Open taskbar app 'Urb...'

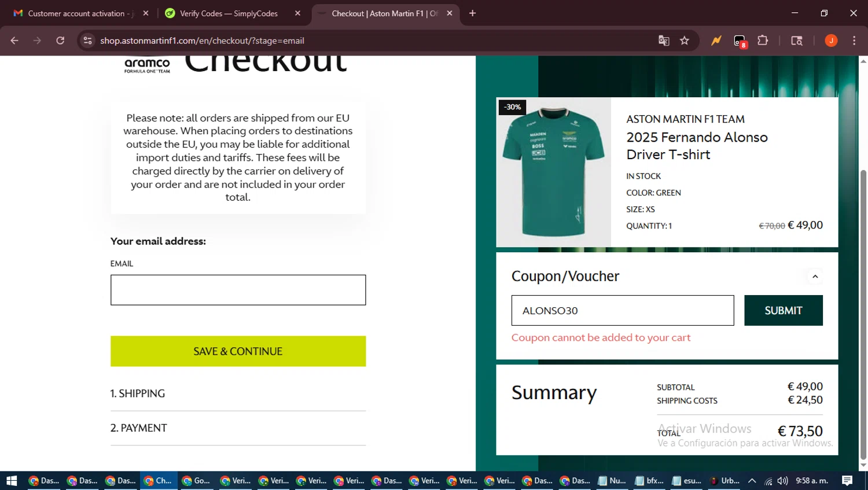coord(725,481)
